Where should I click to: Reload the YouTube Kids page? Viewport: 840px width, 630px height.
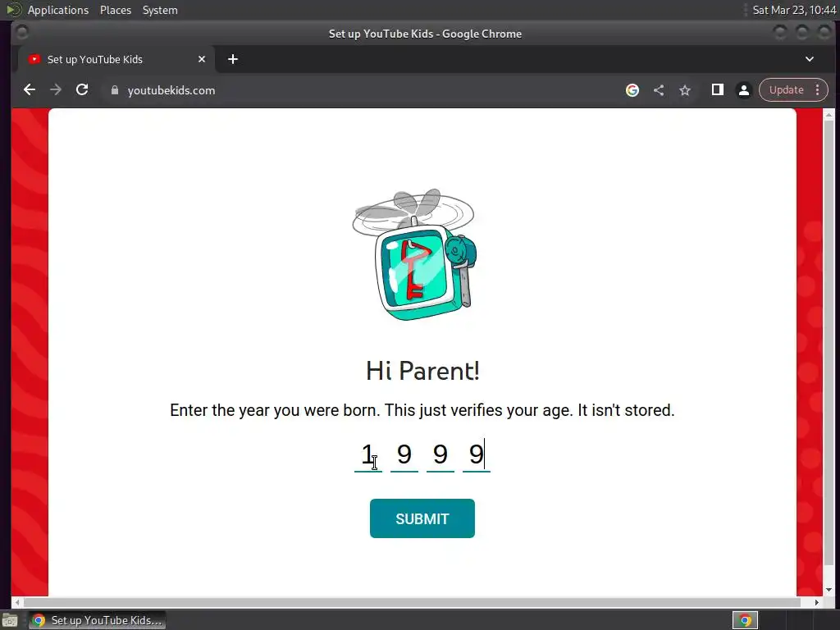(82, 90)
